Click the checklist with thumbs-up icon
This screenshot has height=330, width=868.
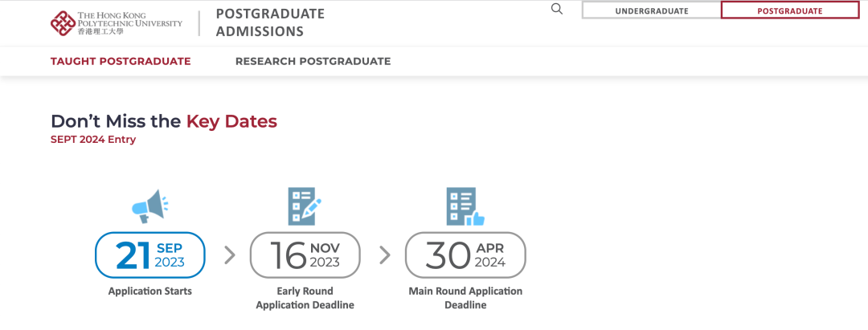tap(465, 206)
